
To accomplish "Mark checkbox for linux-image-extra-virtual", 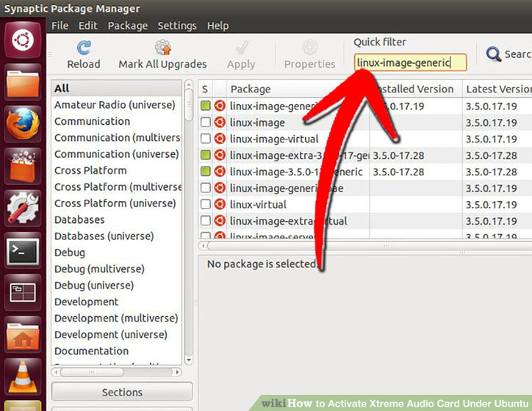I will click(x=205, y=221).
